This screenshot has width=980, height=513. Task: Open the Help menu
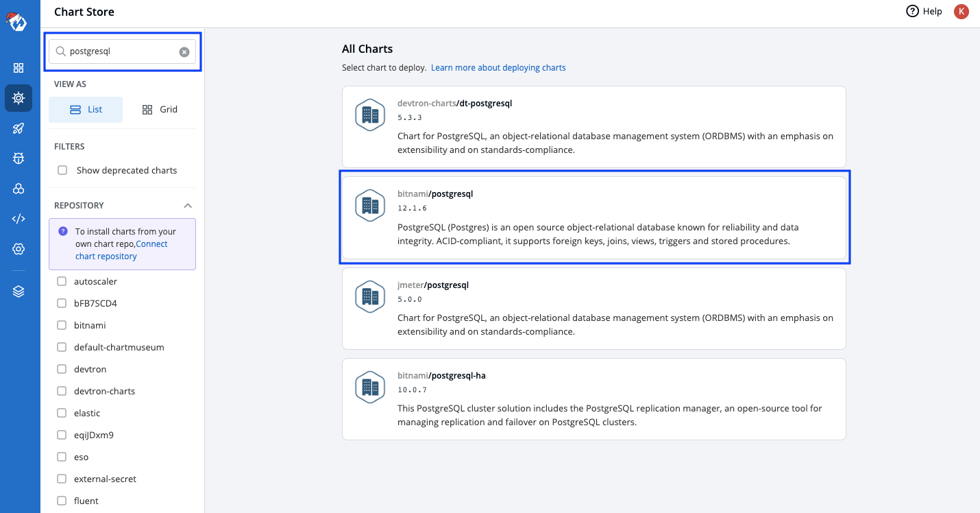click(x=924, y=11)
